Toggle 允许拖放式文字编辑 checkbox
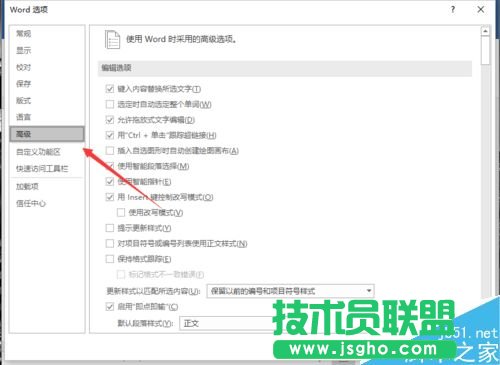500x365 pixels. pyautogui.click(x=110, y=120)
